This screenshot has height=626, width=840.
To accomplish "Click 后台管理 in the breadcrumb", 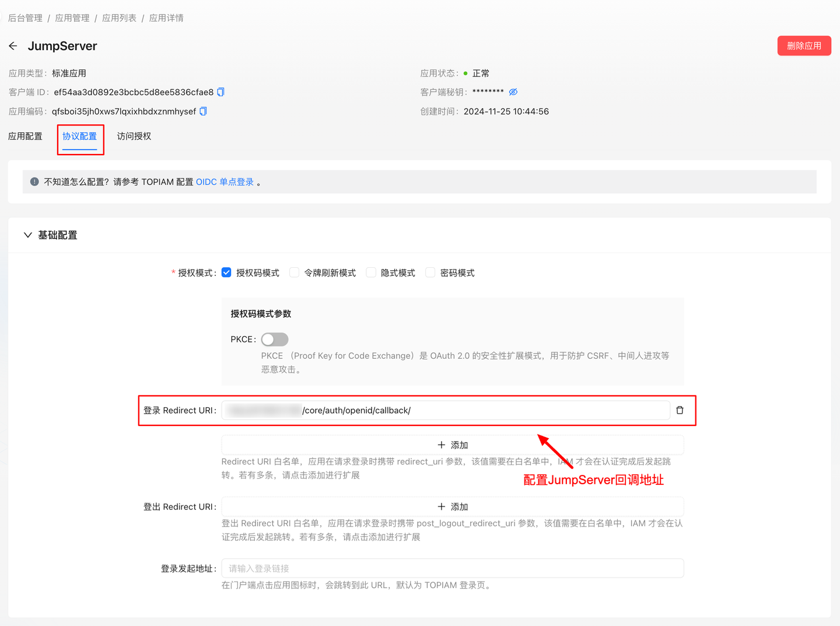I will (25, 18).
